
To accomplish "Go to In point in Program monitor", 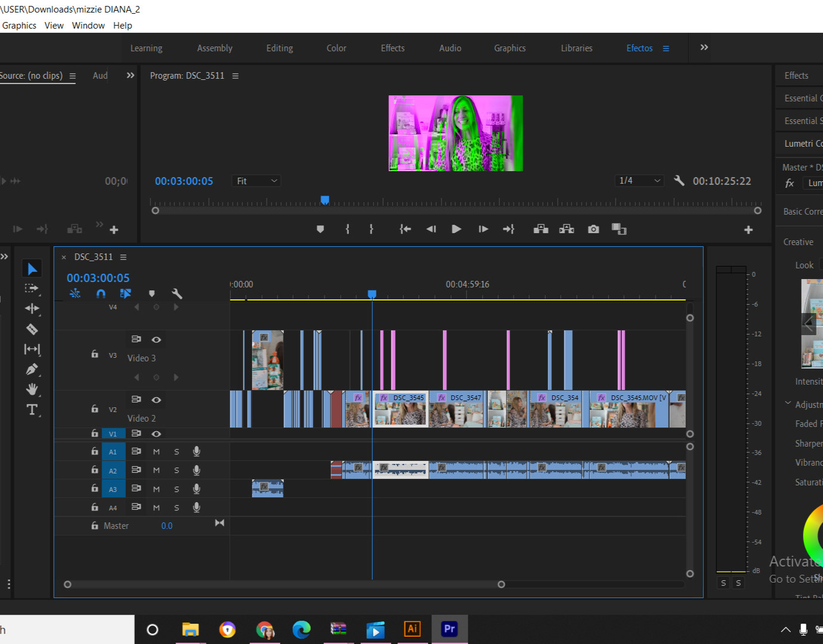I will tap(406, 229).
